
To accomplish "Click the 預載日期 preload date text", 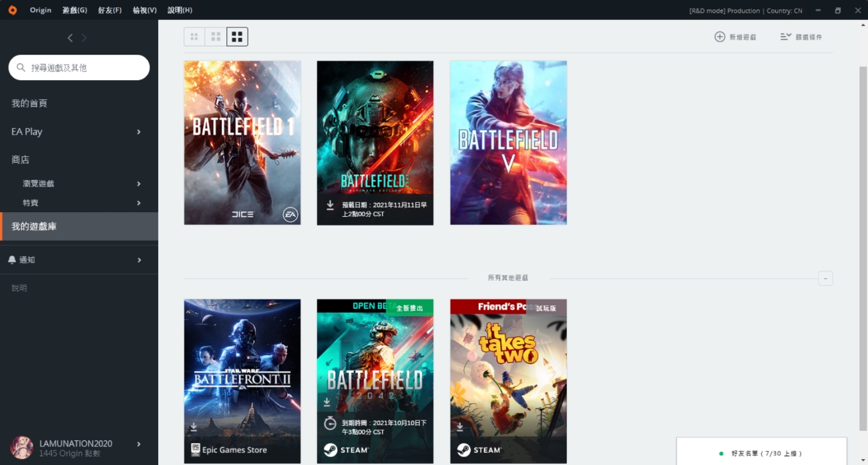I will click(x=385, y=209).
